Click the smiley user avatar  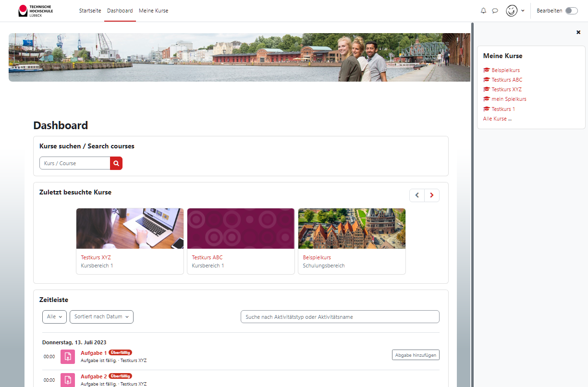click(512, 11)
